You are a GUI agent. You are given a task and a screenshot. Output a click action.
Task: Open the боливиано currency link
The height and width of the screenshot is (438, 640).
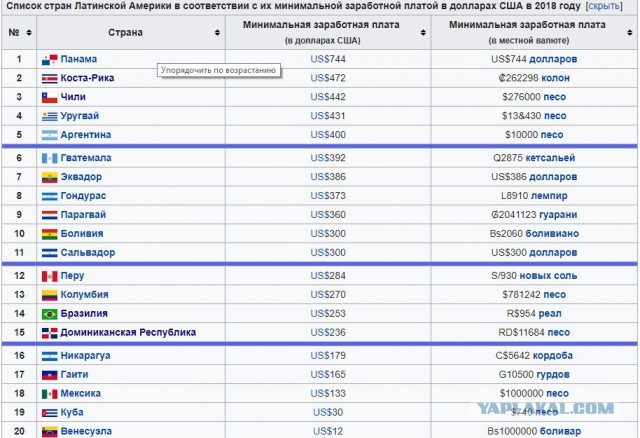point(552,233)
